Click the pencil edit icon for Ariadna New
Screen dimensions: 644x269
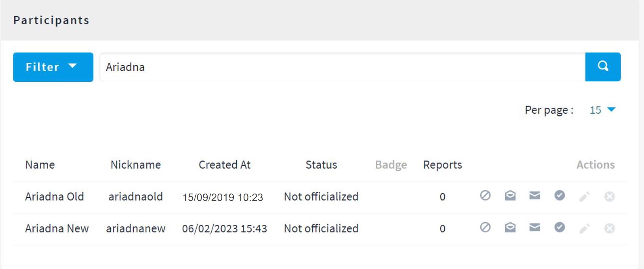tap(585, 228)
